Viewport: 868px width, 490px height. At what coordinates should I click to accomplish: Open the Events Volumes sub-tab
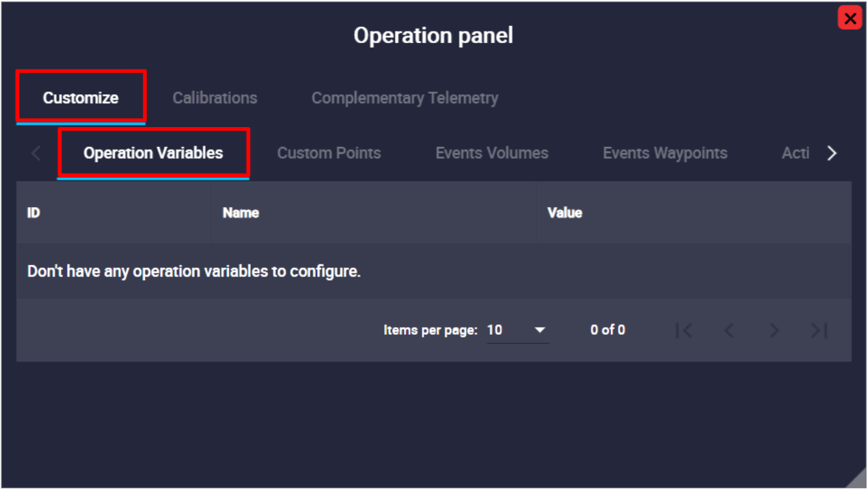[491, 153]
